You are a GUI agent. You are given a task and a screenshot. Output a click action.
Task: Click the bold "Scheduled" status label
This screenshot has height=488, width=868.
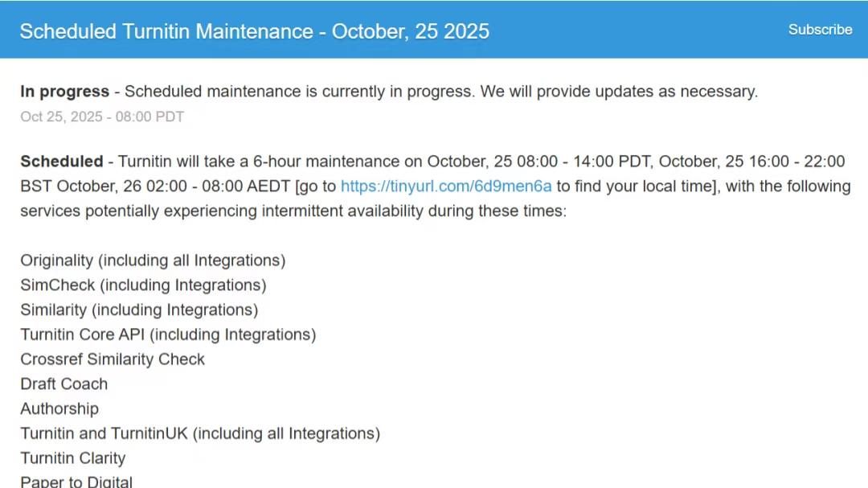pos(62,162)
